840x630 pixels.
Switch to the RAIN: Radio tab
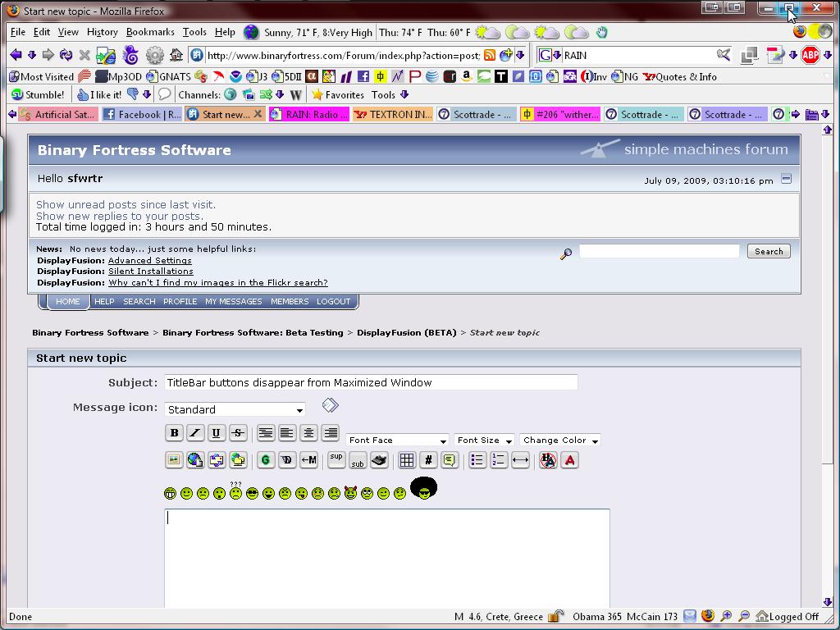coord(310,115)
